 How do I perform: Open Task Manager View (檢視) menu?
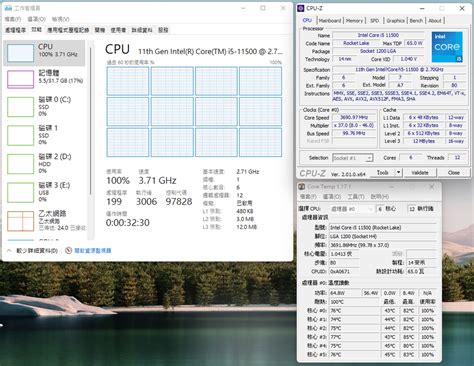coord(61,19)
